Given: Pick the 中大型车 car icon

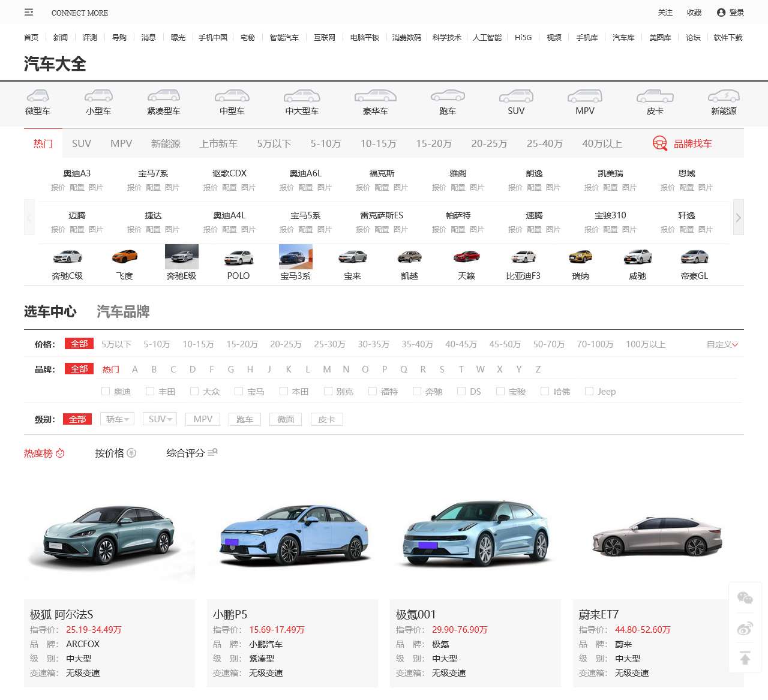Looking at the screenshot, I should point(302,95).
